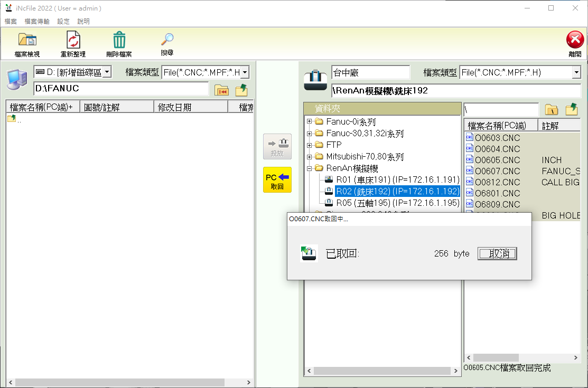Click the PC computer icon in local panel
Screen dimensions: 588x388
(x=17, y=79)
